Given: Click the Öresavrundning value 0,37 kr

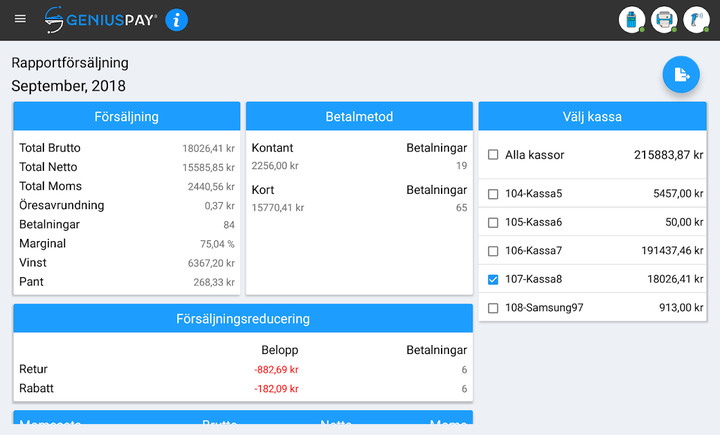Looking at the screenshot, I should point(219,206).
